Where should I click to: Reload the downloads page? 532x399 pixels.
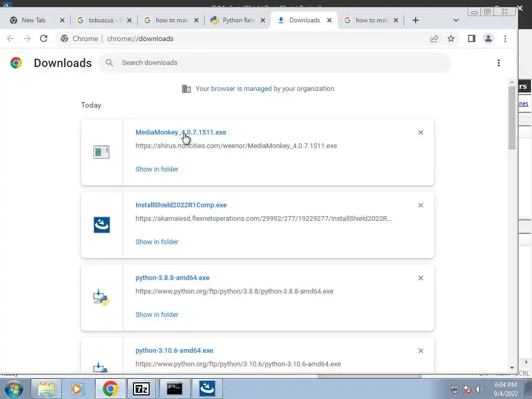(x=44, y=38)
